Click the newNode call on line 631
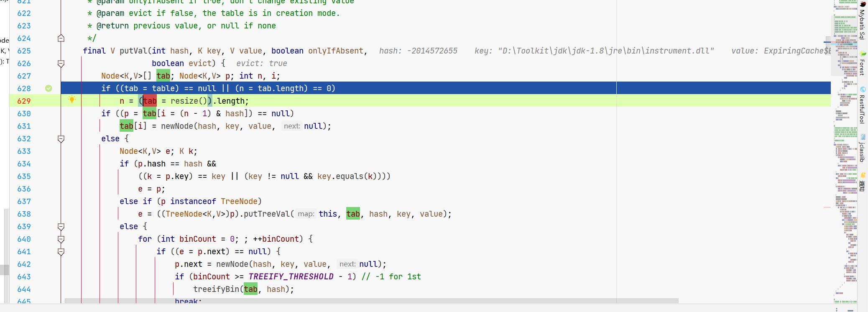 pyautogui.click(x=177, y=126)
